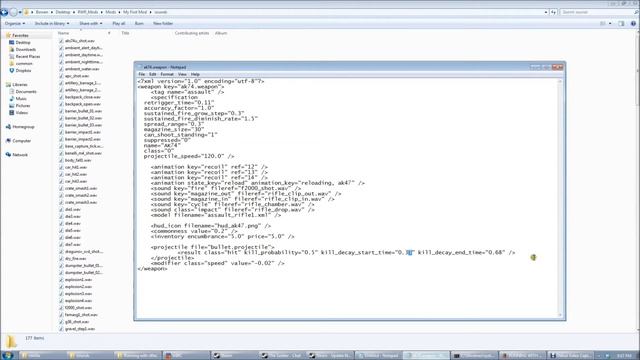This screenshot has height=360, width=640.
Task: Select Dropbox under Favorites
Action: [23, 71]
